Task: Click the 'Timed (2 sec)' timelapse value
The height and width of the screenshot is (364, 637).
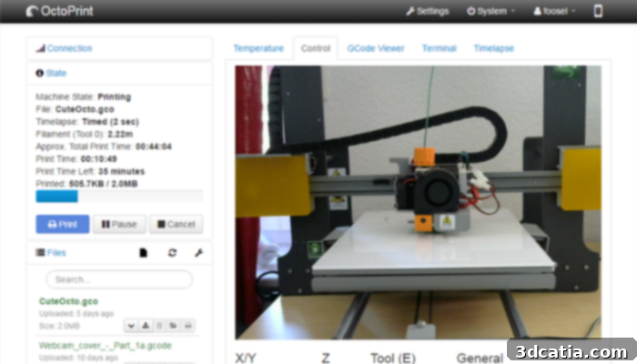Action: pyautogui.click(x=110, y=122)
